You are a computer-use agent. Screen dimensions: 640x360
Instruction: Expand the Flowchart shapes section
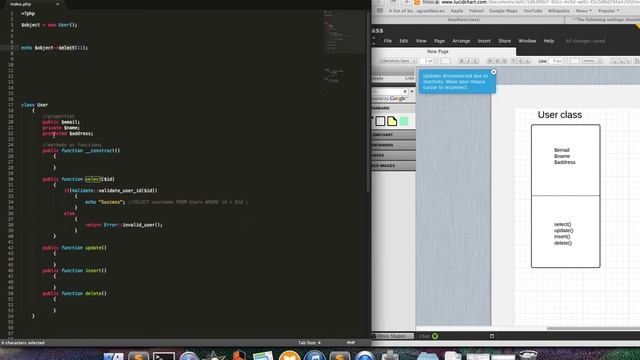(393, 135)
